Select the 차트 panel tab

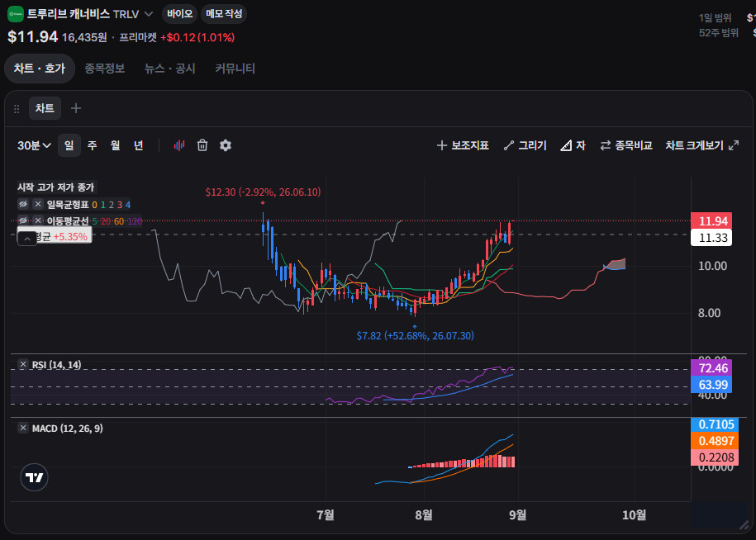point(45,108)
